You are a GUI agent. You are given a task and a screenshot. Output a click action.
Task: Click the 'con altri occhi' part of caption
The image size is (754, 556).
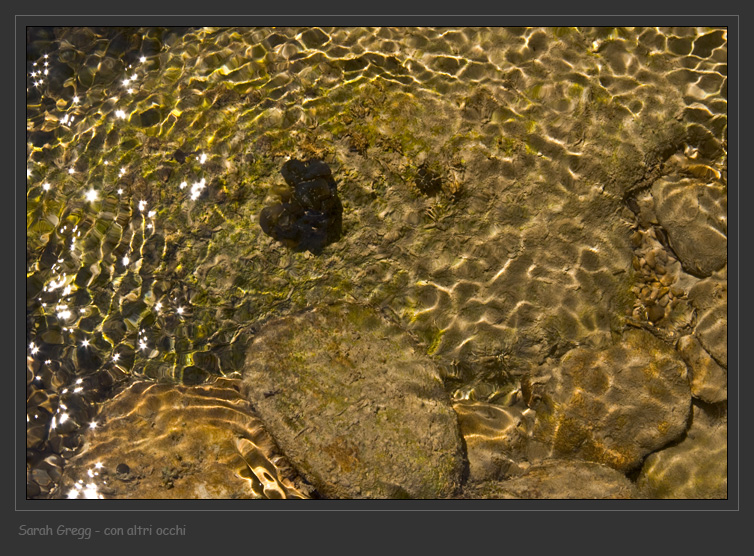(x=146, y=530)
